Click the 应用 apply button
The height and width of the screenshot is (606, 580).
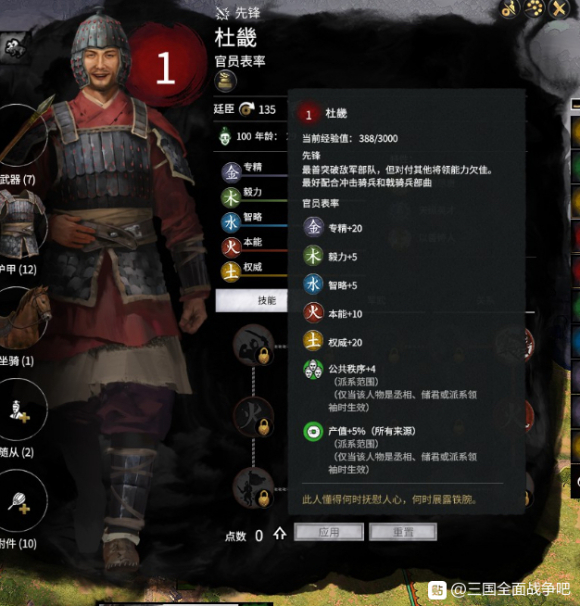coord(329,532)
